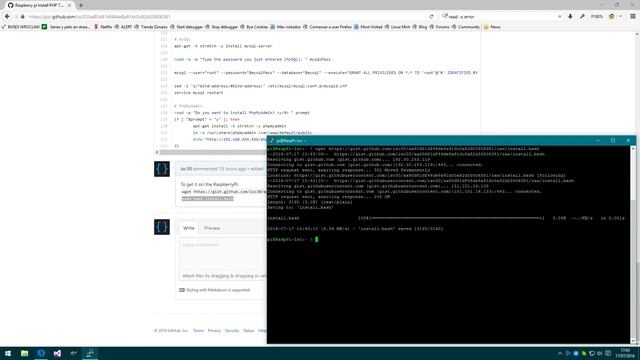Viewport: 640px width, 360px height.
Task: Click the 100% zoom indicator in toolbar
Action: click(x=597, y=17)
